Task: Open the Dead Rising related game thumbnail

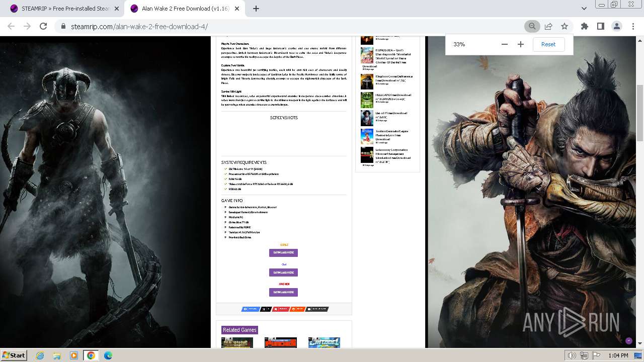Action: click(237, 342)
